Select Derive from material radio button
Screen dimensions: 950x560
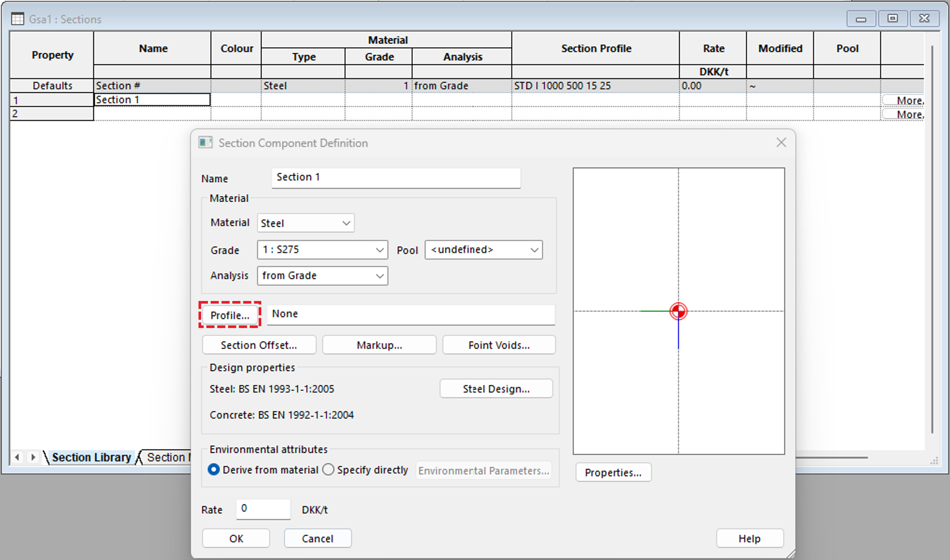(214, 469)
